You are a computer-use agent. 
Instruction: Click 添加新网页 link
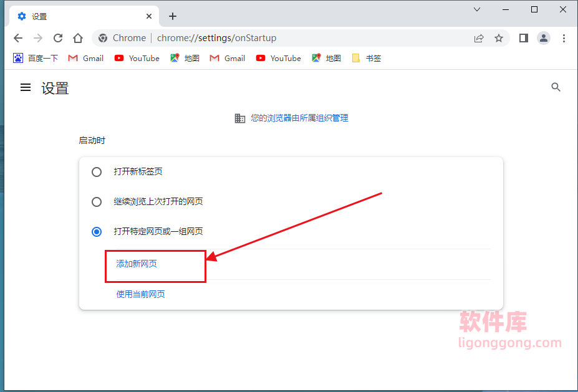point(137,264)
